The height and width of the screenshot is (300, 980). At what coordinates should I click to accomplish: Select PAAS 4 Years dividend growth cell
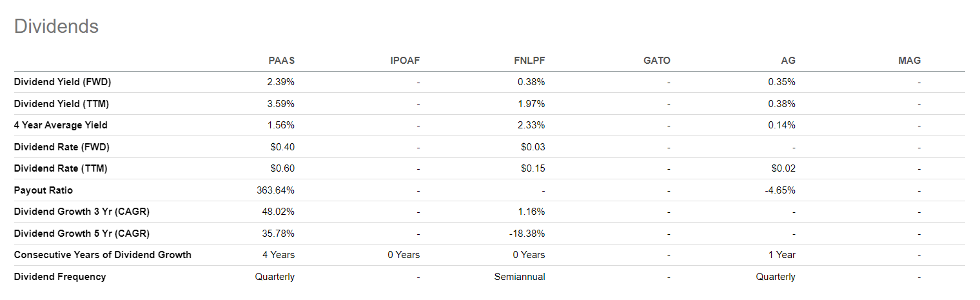[279, 255]
